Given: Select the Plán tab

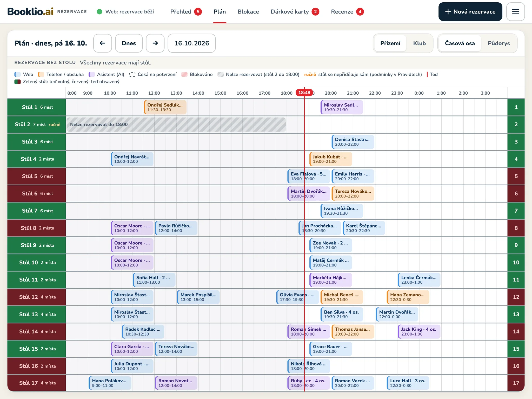Looking at the screenshot, I should click(220, 12).
